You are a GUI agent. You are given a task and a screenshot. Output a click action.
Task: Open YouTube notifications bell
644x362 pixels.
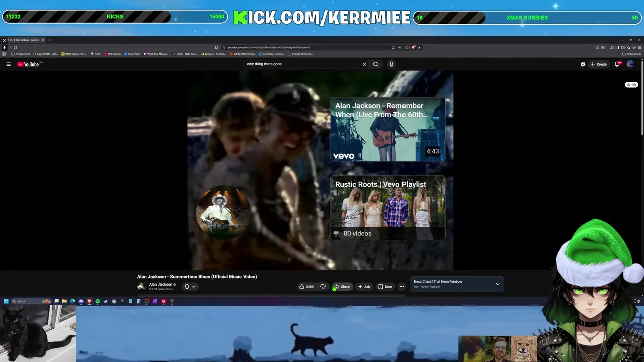point(617,64)
